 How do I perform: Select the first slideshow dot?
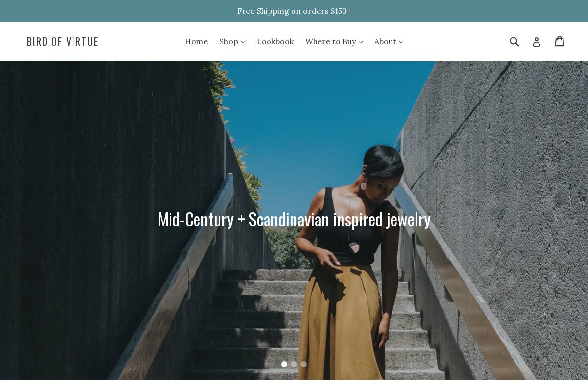point(284,364)
